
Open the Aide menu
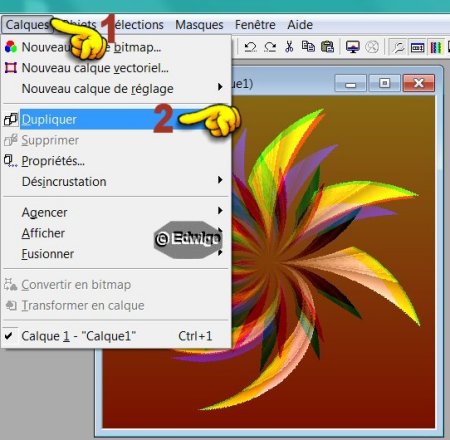[x=300, y=25]
